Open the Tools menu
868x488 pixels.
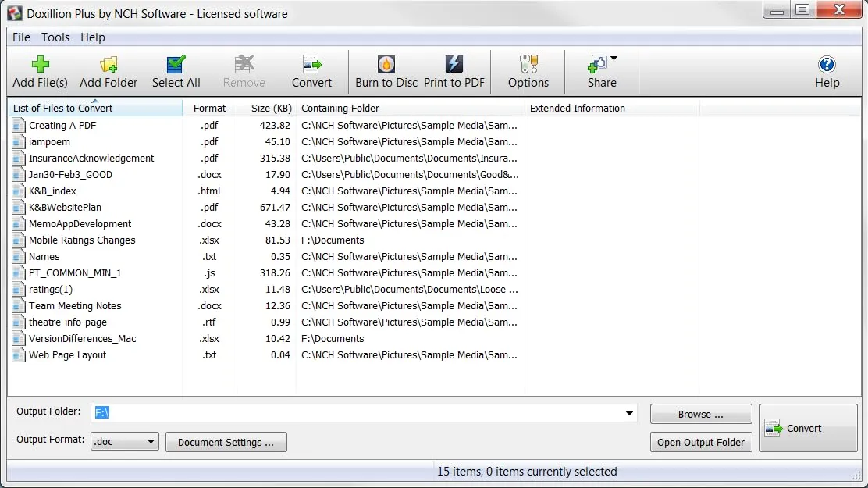tap(55, 37)
